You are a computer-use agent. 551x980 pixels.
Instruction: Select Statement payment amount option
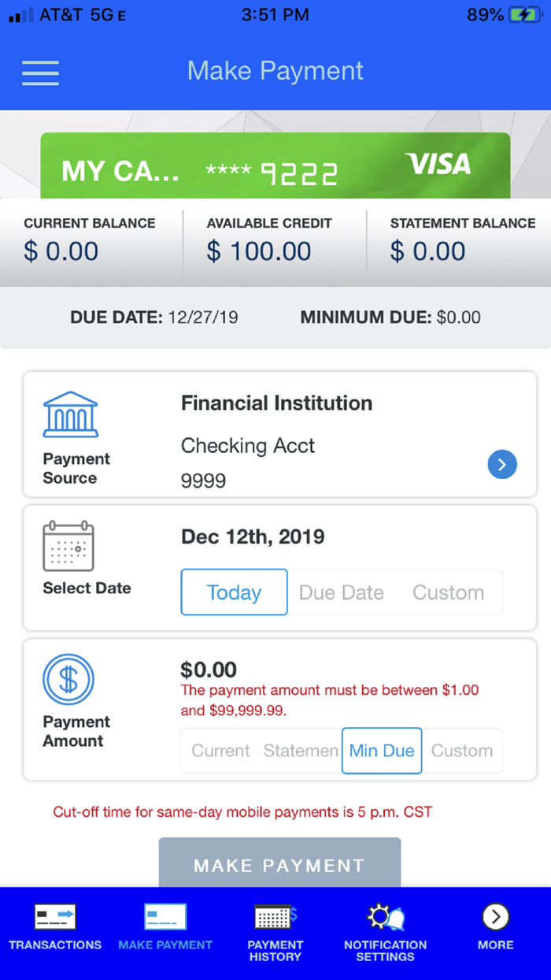[300, 751]
